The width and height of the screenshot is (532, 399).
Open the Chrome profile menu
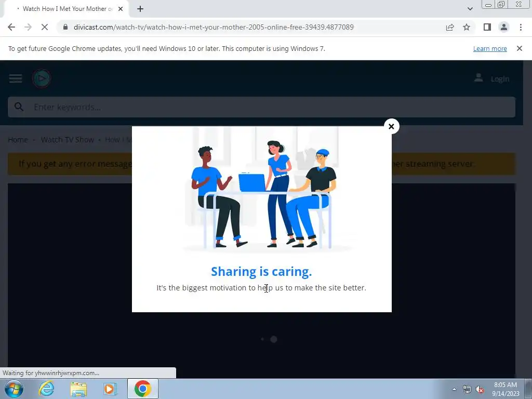point(504,27)
